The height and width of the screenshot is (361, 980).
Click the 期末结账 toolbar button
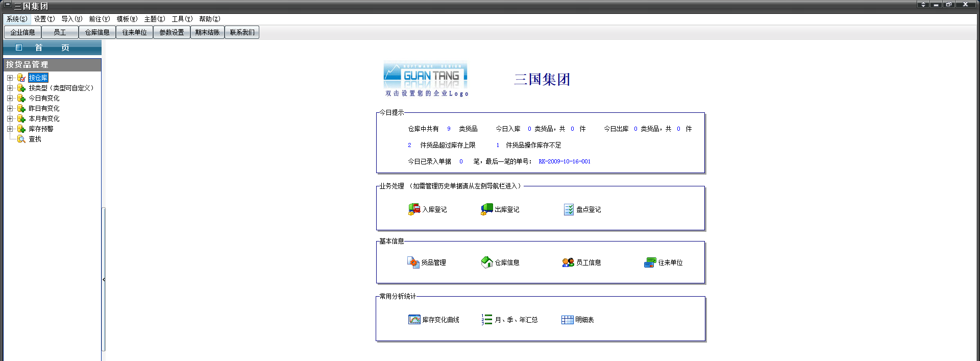tap(207, 32)
